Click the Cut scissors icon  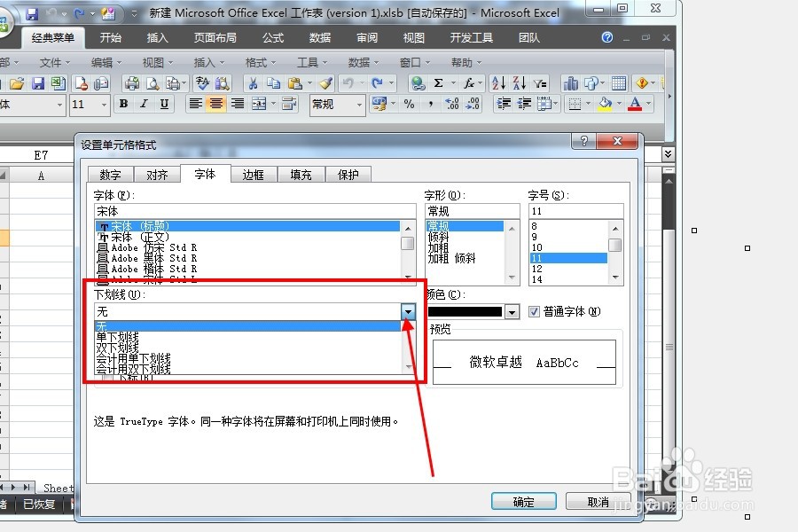(x=253, y=83)
